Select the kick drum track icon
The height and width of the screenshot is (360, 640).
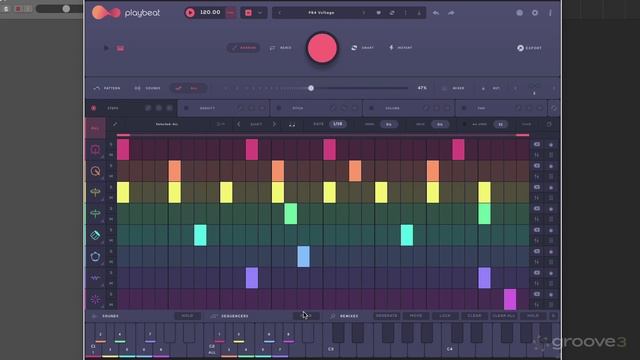[96, 150]
